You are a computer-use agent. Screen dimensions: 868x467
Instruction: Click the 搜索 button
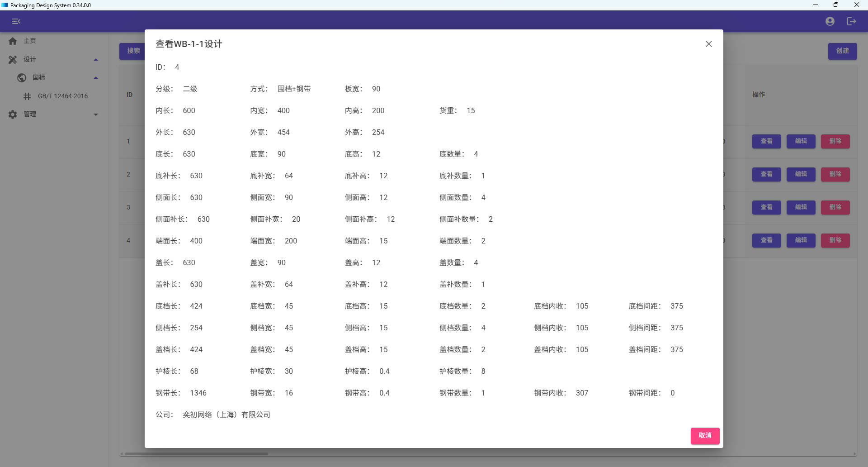point(133,51)
